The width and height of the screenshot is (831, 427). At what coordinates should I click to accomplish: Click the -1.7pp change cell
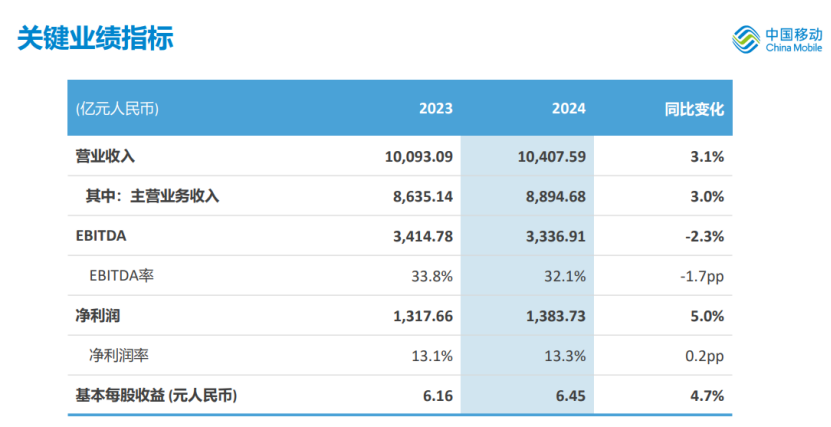(702, 277)
